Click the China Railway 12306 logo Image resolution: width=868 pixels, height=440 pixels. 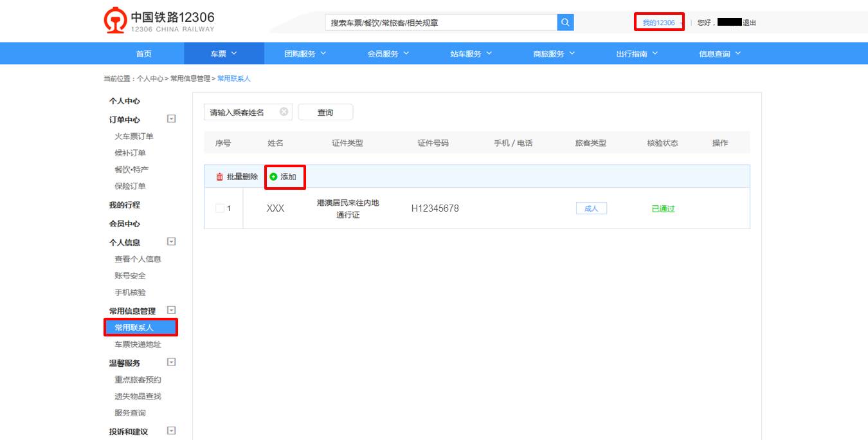click(x=159, y=21)
